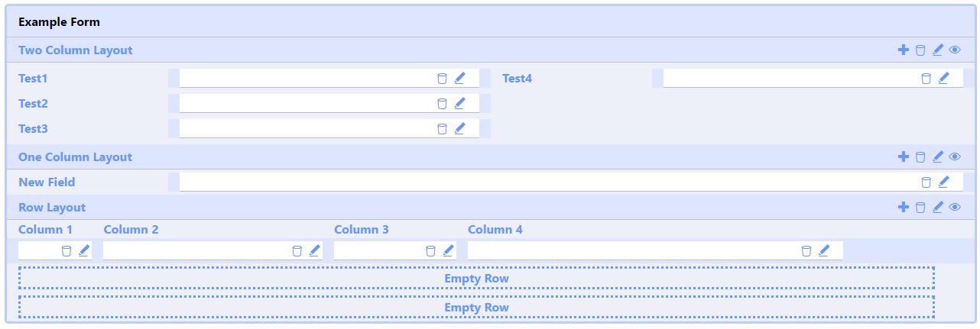Edit the Column 1 field
This screenshot has width=980, height=329.
tap(84, 250)
